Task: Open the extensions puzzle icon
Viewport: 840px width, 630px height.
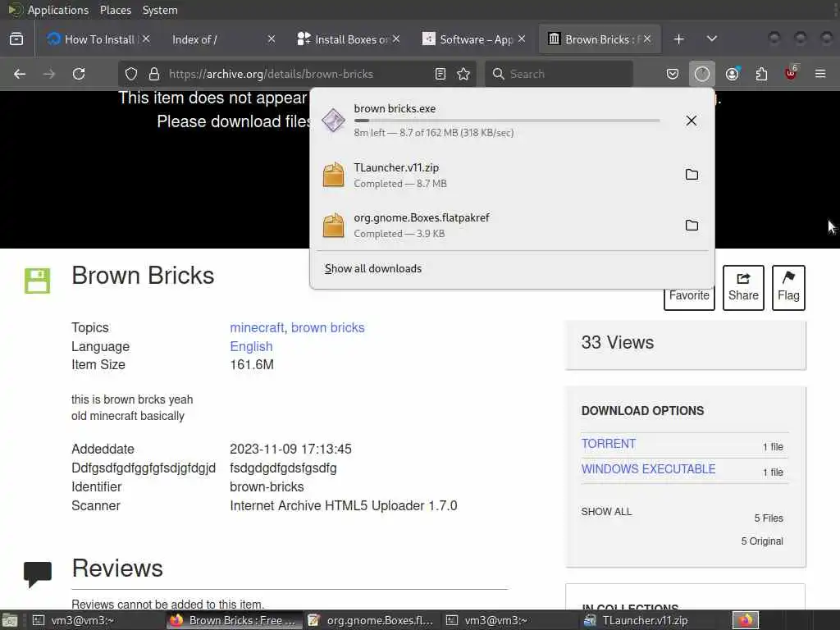Action: [761, 74]
